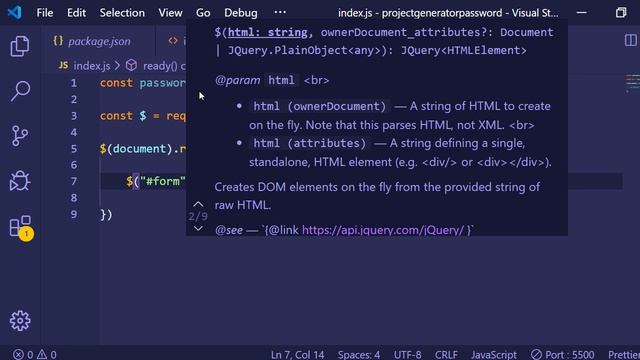Open the View menu
The image size is (640, 360).
170,13
